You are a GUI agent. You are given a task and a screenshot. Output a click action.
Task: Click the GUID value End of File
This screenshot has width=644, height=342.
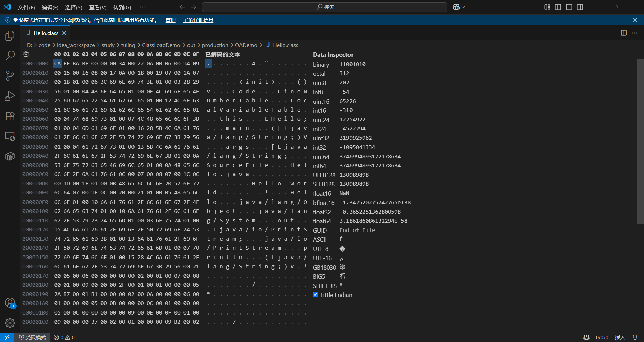357,230
